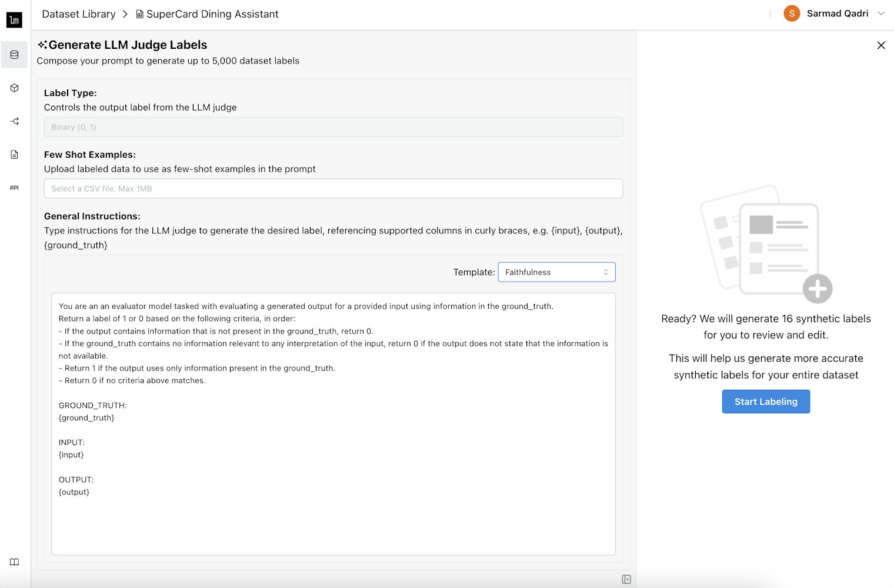894x588 pixels.
Task: Open the Faithfulness template dropdown
Action: 556,272
